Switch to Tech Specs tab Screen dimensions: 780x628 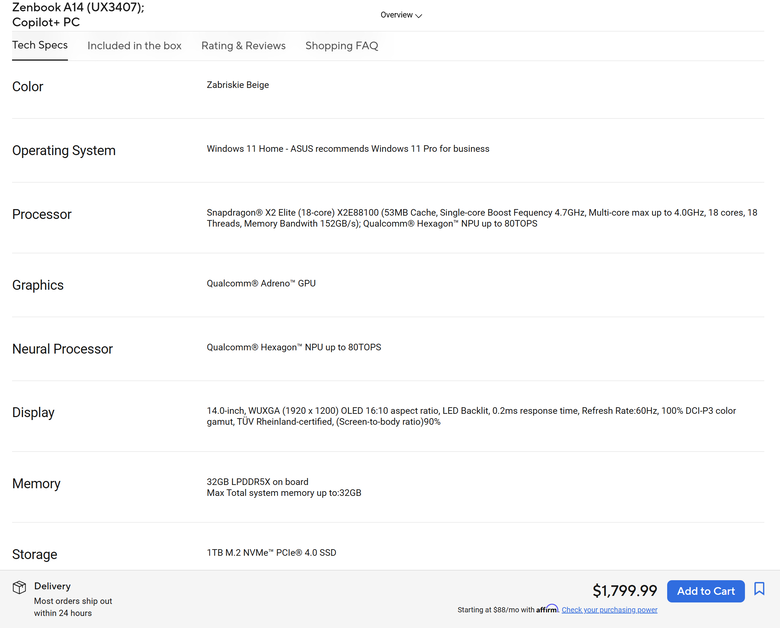coord(40,45)
